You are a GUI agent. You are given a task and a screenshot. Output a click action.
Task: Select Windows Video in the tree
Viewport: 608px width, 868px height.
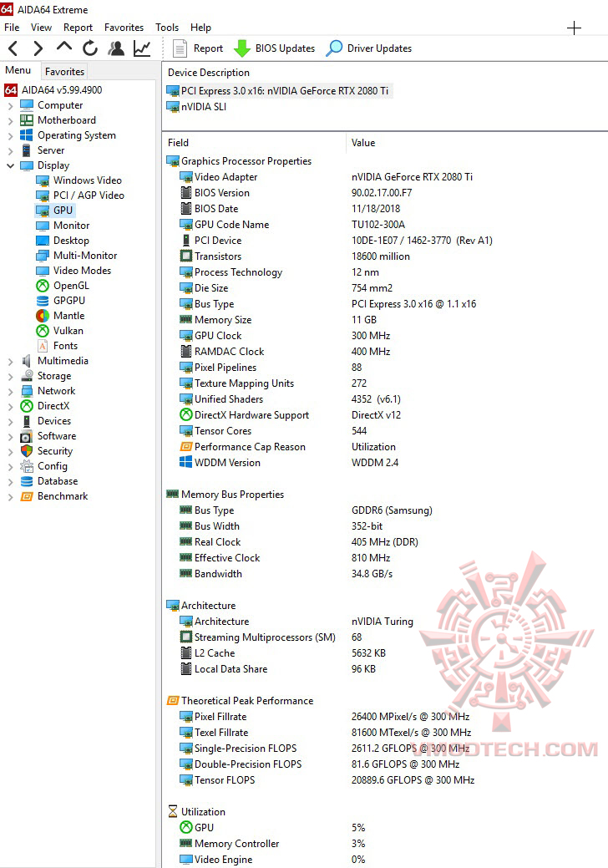[88, 180]
